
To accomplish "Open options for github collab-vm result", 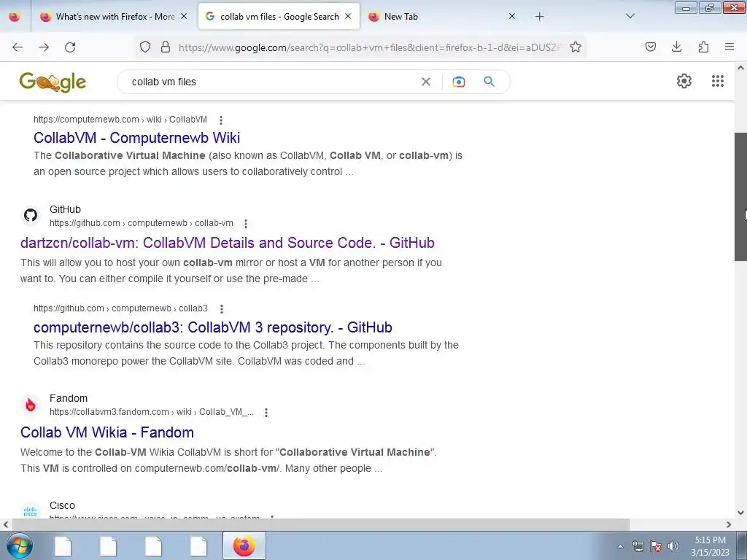I will point(246,223).
